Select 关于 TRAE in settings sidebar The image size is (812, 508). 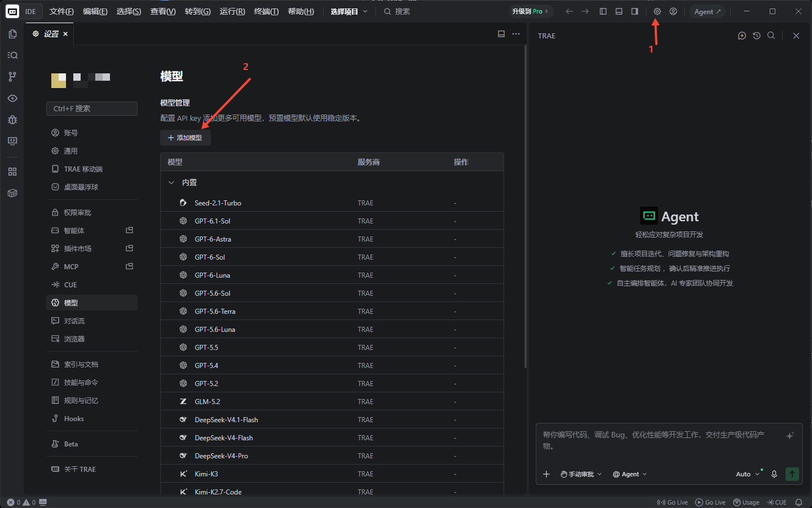click(92, 469)
